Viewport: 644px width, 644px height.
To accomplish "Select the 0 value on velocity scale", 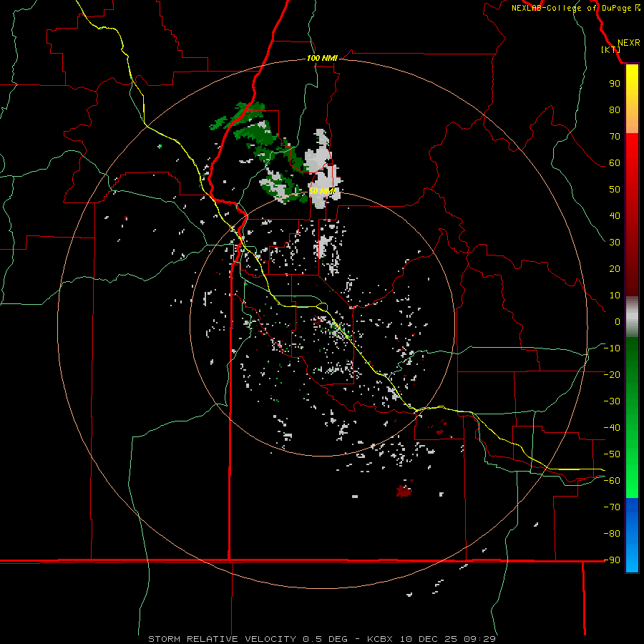I will [618, 321].
